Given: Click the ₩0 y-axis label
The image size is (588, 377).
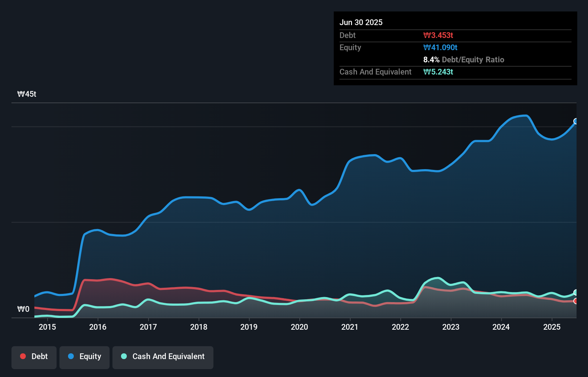Looking at the screenshot, I should tap(23, 309).
